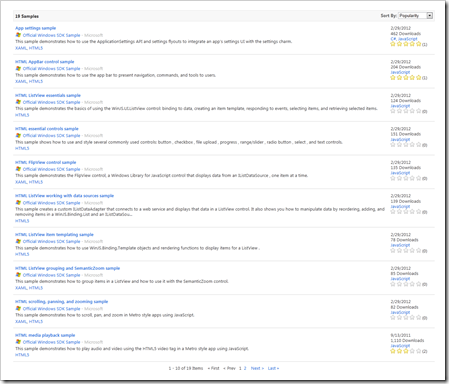Click Windows flag icon under essential controls sample
449x384 pixels.
[18, 135]
